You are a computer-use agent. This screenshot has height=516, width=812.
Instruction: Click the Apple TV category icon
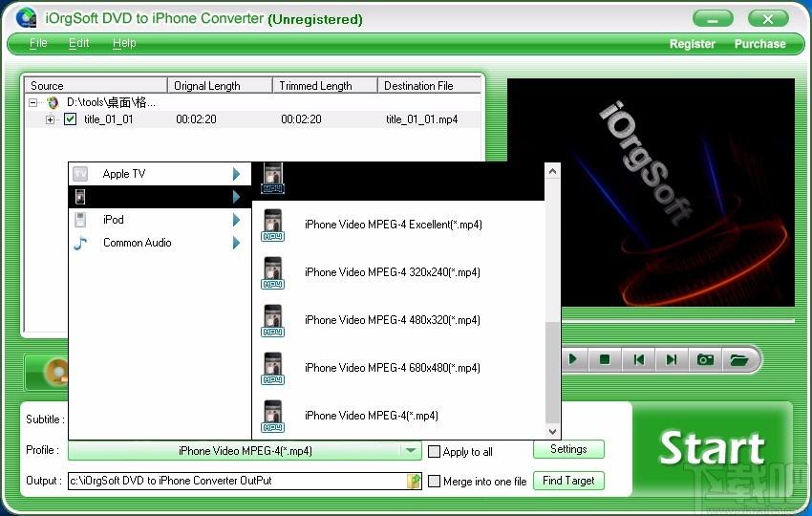tap(80, 174)
